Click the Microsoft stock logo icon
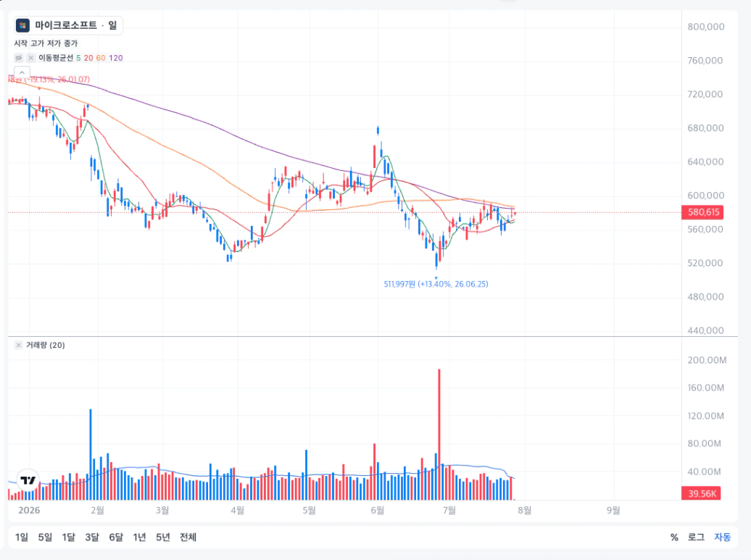 (x=22, y=25)
